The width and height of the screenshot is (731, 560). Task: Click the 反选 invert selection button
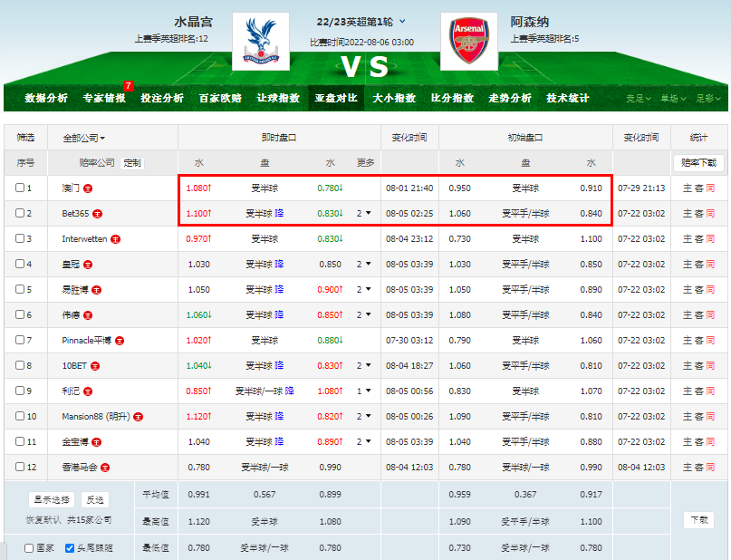[95, 500]
